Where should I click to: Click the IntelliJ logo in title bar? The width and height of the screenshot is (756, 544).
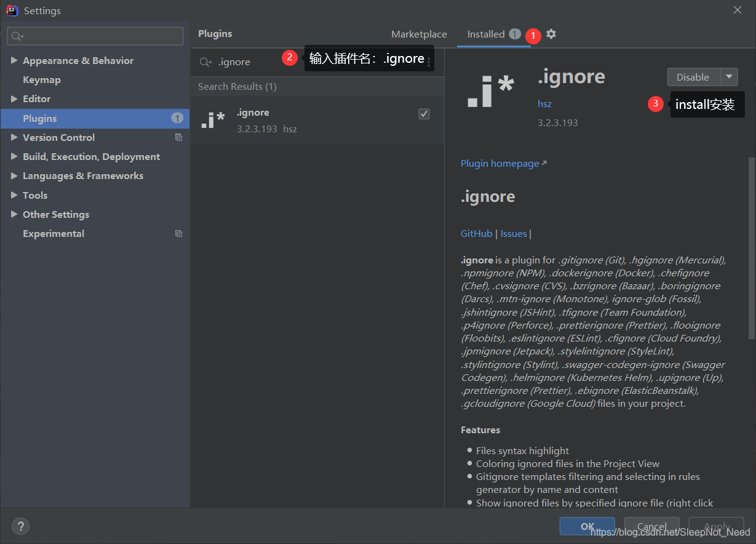[12, 10]
